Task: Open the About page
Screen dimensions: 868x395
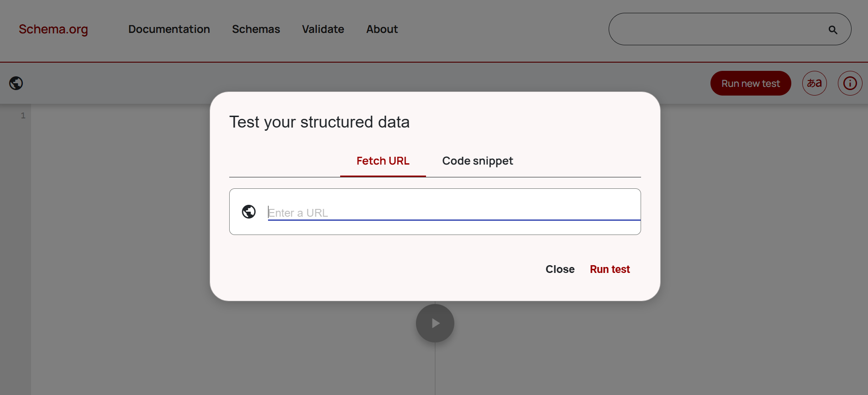Action: coord(382,29)
